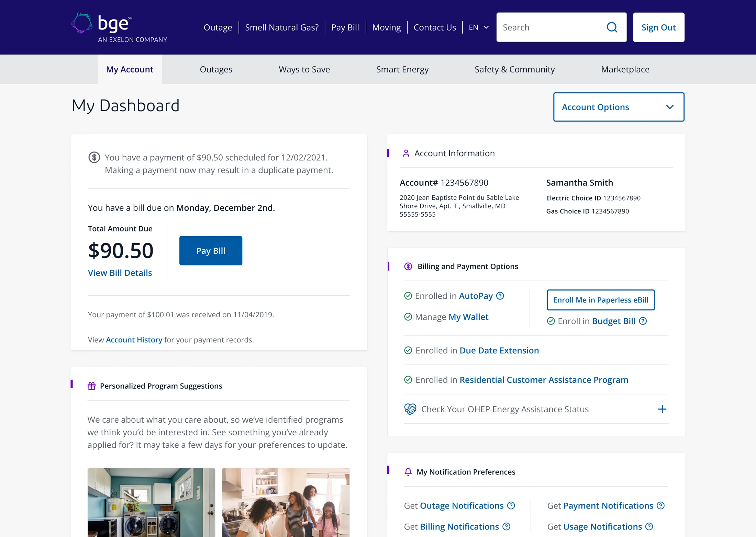Open the Outages tab

(216, 69)
